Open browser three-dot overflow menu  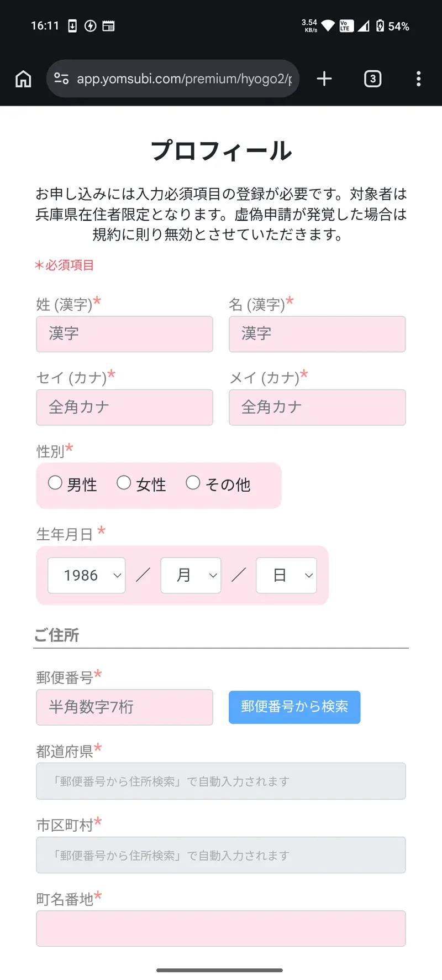pos(418,79)
